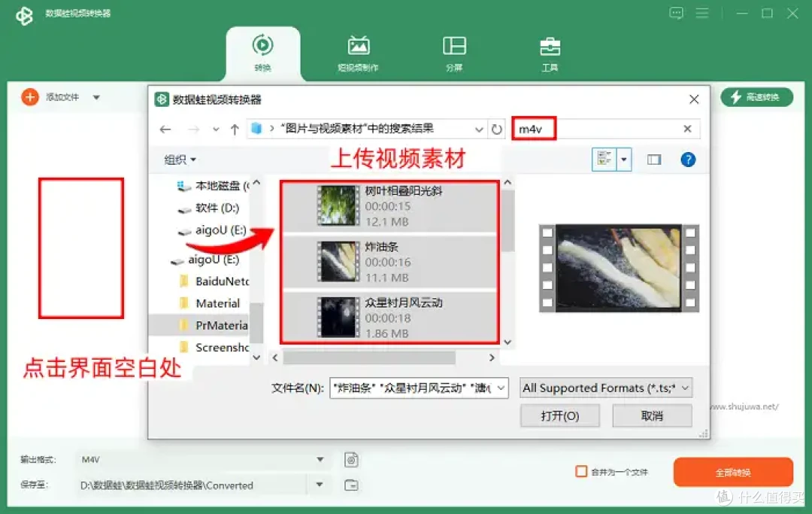Open the hamburger menu in title bar
812x514 pixels.
point(702,13)
